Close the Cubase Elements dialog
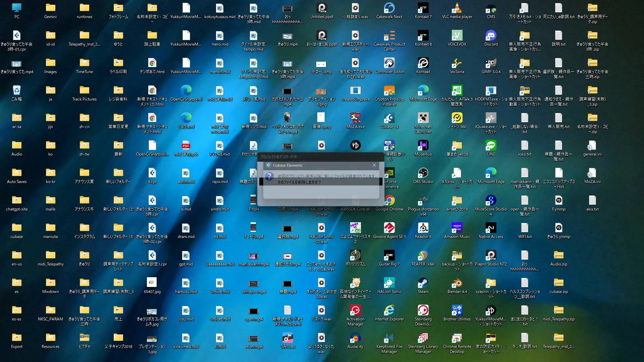The image size is (644, 362). [374, 165]
